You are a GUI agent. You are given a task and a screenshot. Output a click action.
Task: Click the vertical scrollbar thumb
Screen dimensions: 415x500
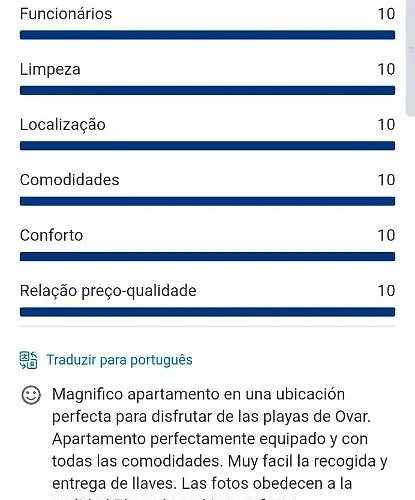(410, 57)
